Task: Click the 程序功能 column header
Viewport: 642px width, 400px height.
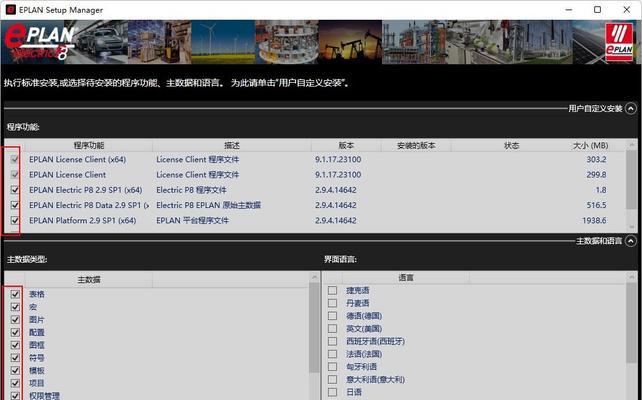Action: coord(89,145)
